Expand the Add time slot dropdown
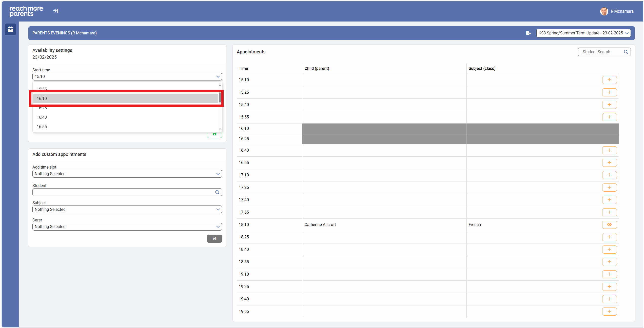This screenshot has width=644, height=328. 127,174
